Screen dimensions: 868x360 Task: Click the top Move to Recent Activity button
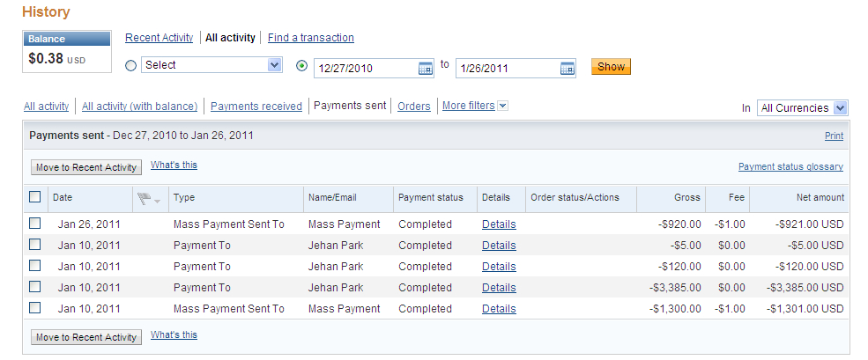coord(86,167)
